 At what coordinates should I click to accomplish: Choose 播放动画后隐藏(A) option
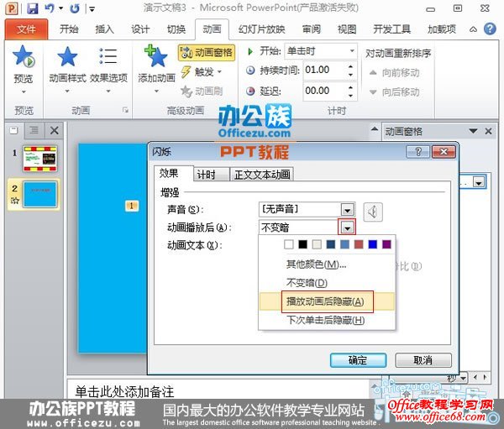pyautogui.click(x=327, y=301)
